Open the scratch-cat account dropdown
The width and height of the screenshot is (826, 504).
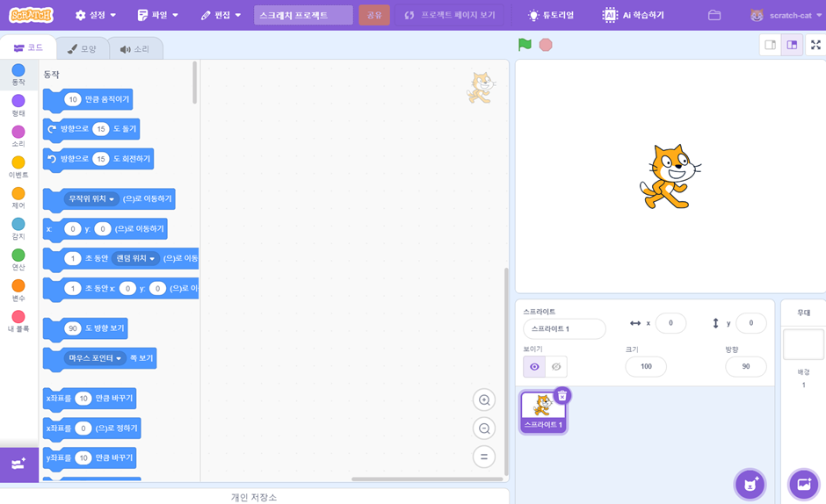786,15
